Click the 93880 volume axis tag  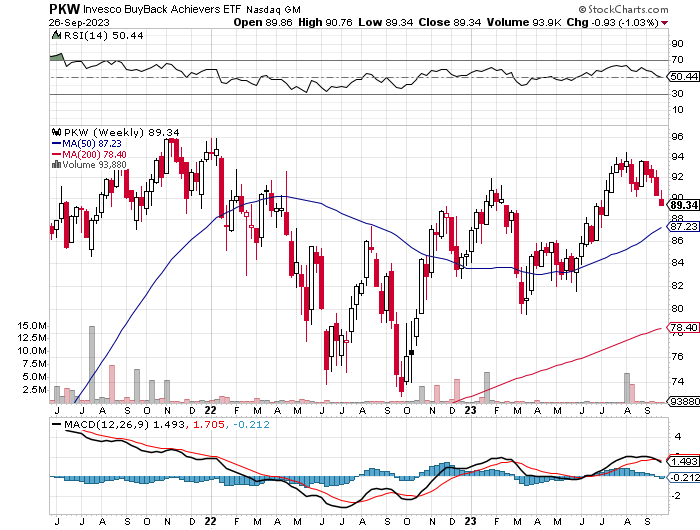click(683, 401)
